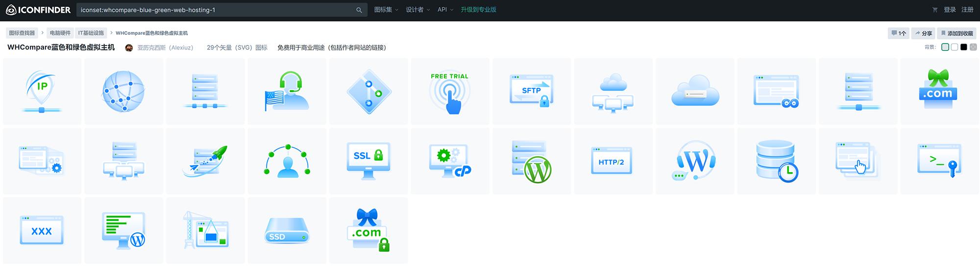This screenshot has height=270, width=980.
Task: Click the WHCompare蓝色和绿色虚拟主机 breadcrumb text
Action: [151, 33]
